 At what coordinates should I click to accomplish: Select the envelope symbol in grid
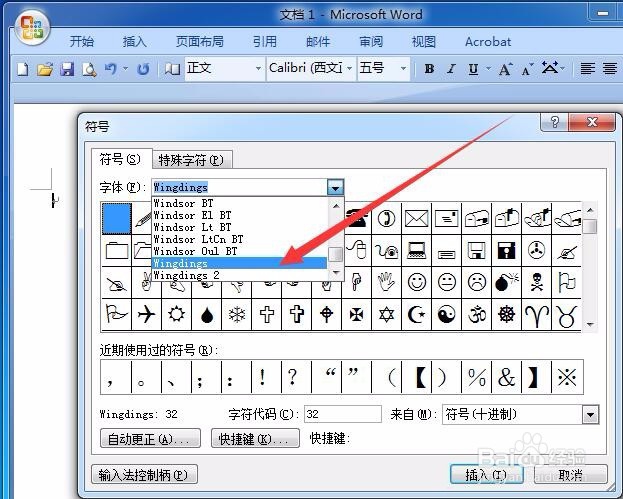click(x=416, y=219)
